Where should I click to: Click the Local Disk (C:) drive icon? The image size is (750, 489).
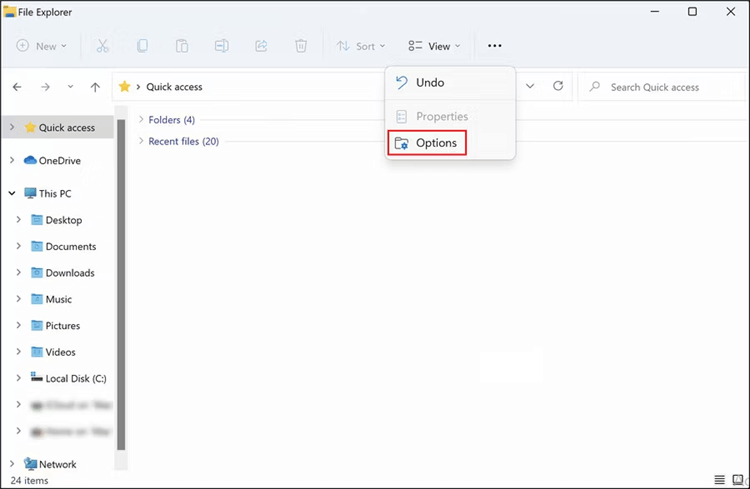(37, 377)
